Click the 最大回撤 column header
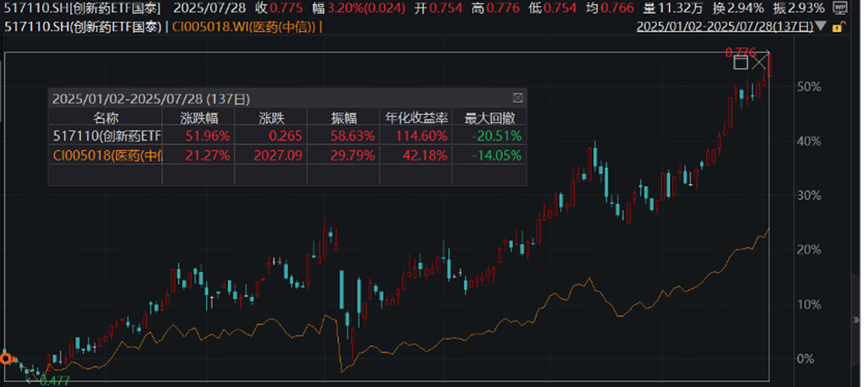 pos(490,117)
